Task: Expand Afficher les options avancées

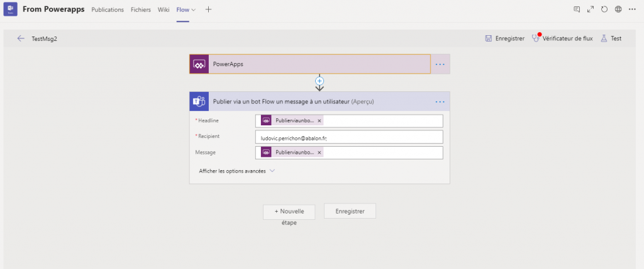Action: tap(236, 171)
